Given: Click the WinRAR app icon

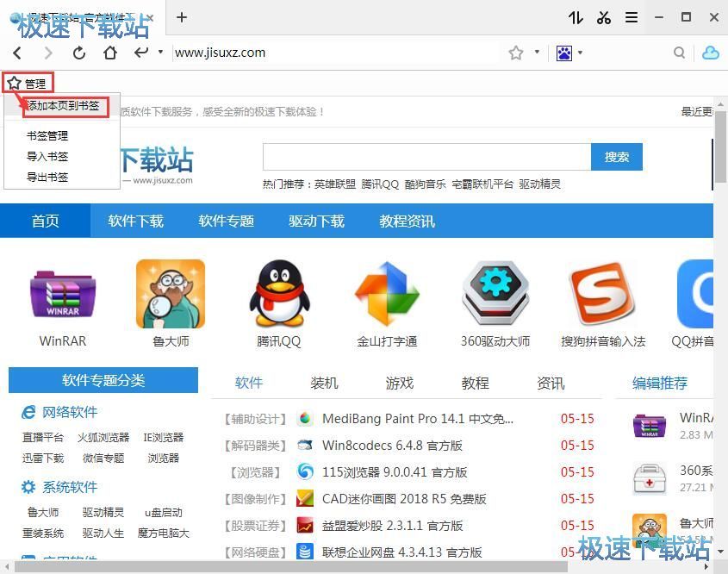Looking at the screenshot, I should [x=63, y=294].
